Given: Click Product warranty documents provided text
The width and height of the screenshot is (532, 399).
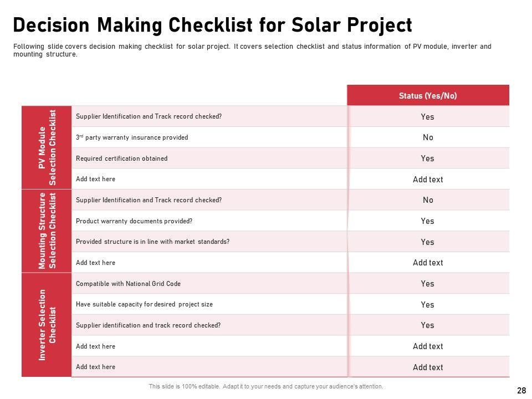Looking at the screenshot, I should click(134, 221).
